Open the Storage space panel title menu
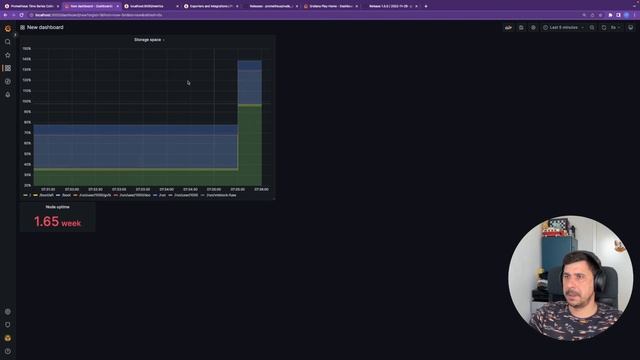Viewport: 640px width, 360px height. [x=149, y=40]
